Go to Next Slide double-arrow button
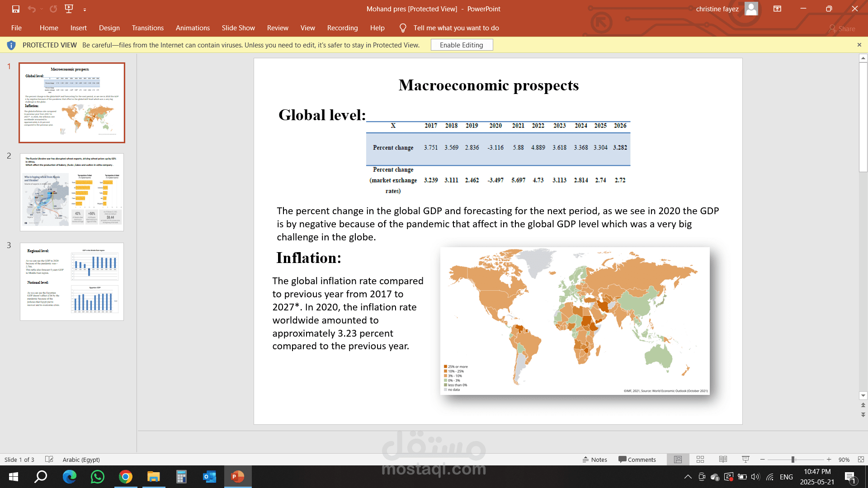Viewport: 868px width, 488px height. point(863,414)
